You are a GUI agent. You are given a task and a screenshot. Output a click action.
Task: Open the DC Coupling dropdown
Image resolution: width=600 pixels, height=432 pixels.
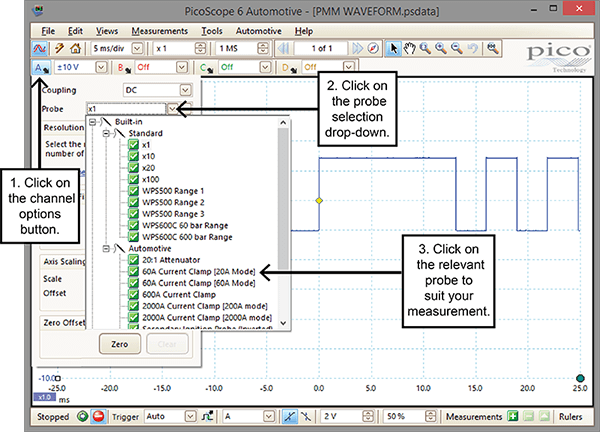[x=186, y=90]
